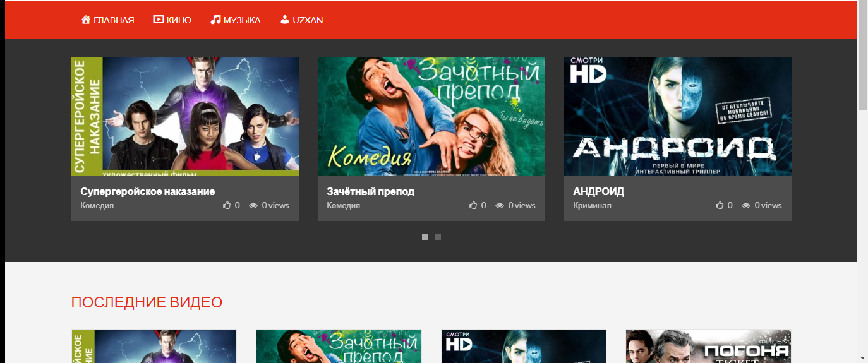The height and width of the screenshot is (363, 868).
Task: Click the eye views icon on Зачётный препод card
Action: 500,206
